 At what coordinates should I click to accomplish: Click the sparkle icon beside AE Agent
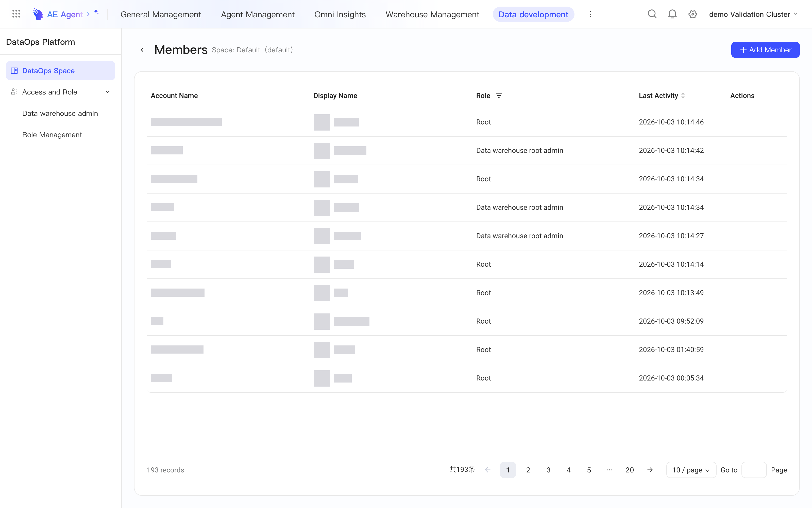point(96,12)
